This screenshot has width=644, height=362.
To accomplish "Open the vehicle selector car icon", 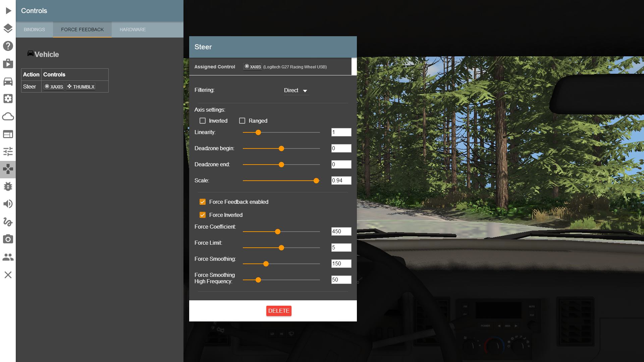I will tap(8, 81).
